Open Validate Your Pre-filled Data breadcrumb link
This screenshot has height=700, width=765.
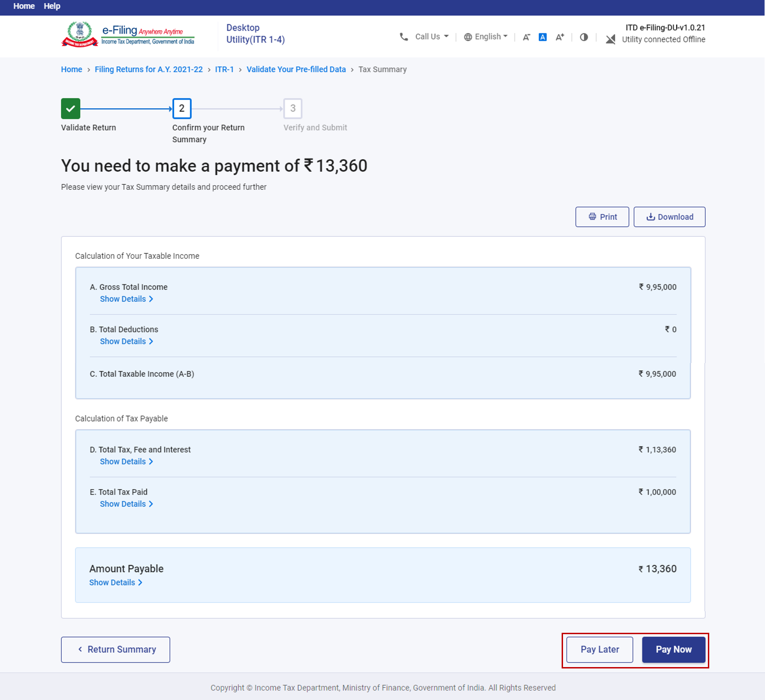[296, 69]
